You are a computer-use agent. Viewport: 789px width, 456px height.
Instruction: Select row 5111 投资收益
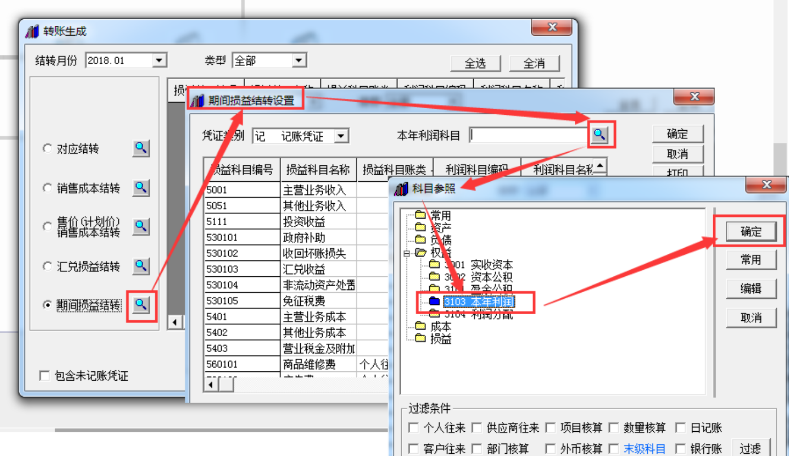coord(297,221)
